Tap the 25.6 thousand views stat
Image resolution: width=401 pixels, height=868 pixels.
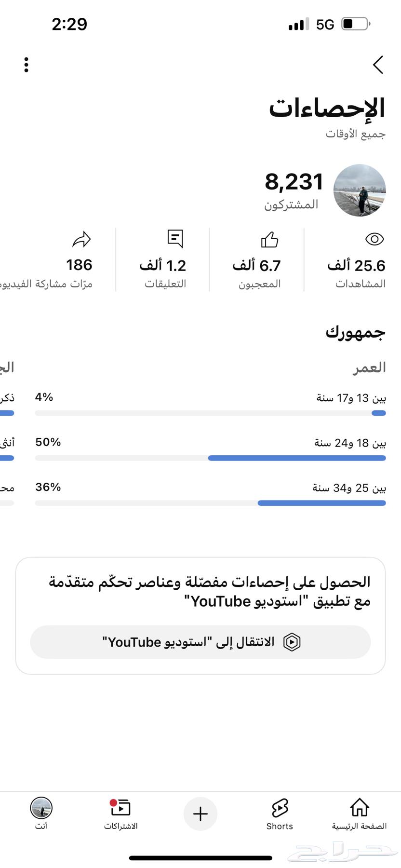[357, 266]
